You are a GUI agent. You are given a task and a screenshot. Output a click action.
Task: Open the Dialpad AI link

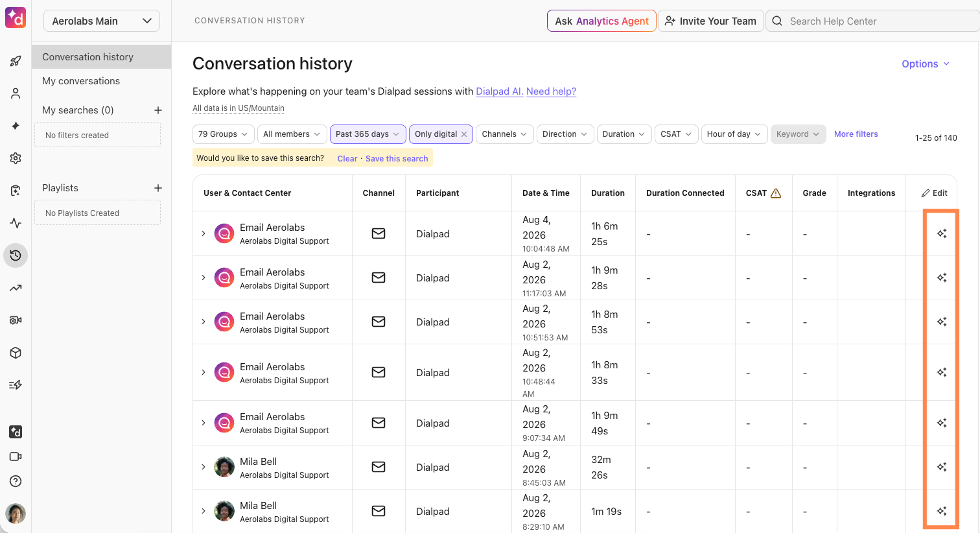click(499, 91)
